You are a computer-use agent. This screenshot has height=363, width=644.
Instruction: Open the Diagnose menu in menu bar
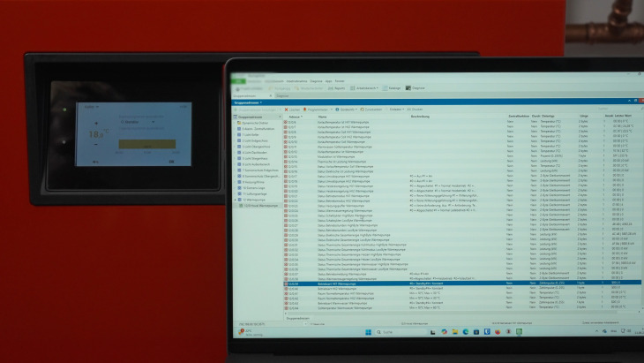pyautogui.click(x=315, y=80)
